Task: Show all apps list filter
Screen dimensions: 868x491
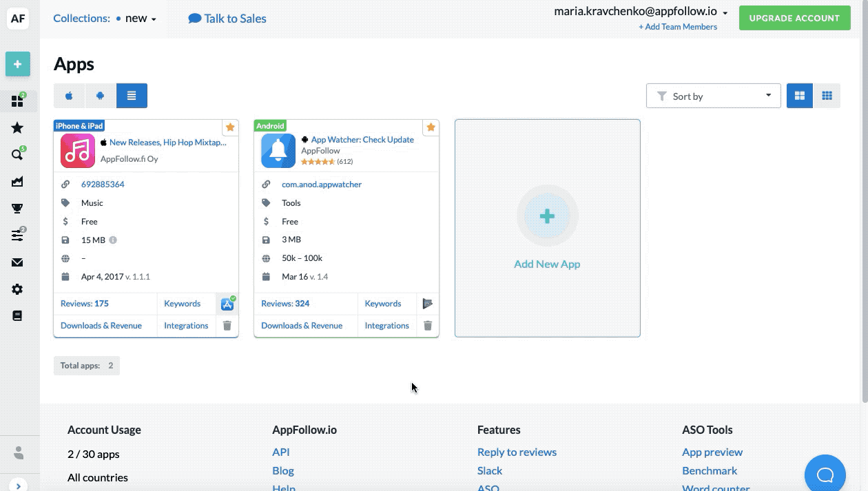Action: pyautogui.click(x=132, y=96)
